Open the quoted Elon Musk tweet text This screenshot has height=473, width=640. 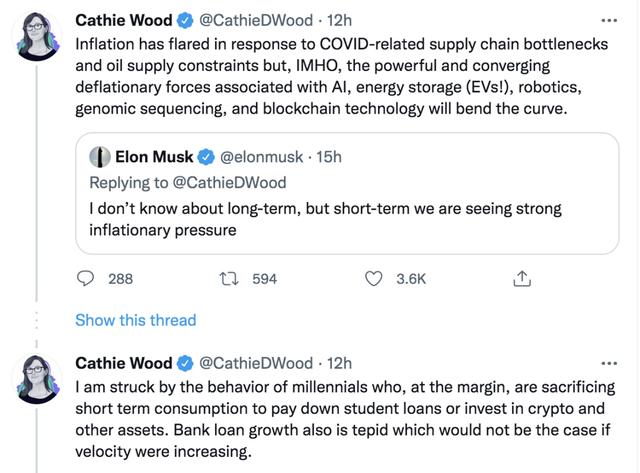325,220
